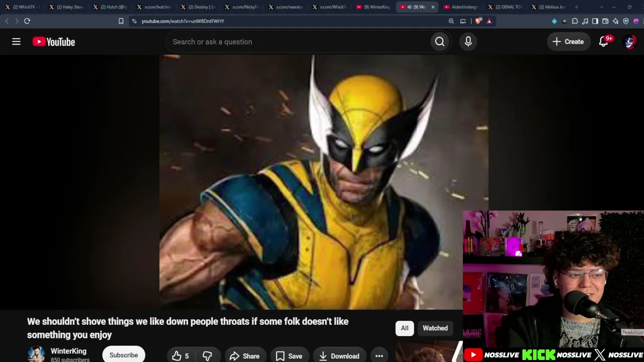Open more actions ellipsis menu
644x362 pixels.
pyautogui.click(x=379, y=356)
